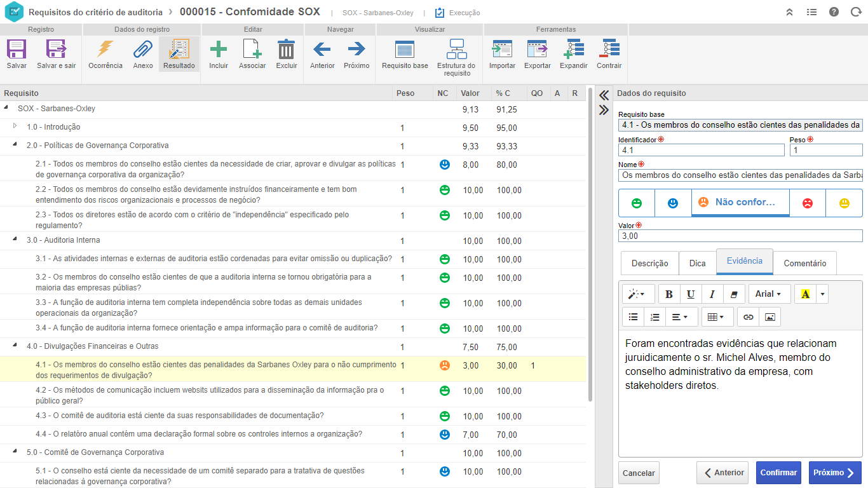Image resolution: width=868 pixels, height=488 pixels.
Task: Toggle bold formatting in evidence editor
Action: point(669,294)
